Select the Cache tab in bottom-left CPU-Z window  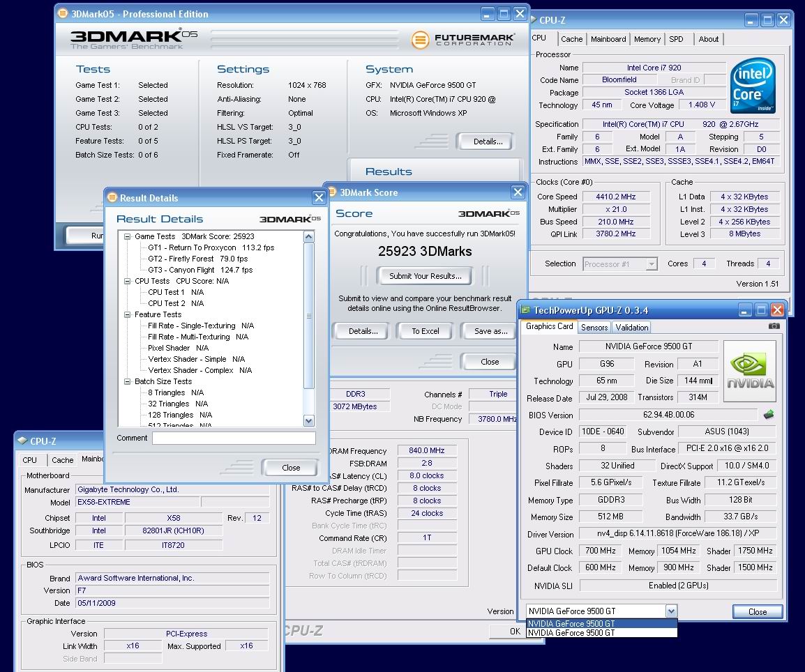click(63, 460)
